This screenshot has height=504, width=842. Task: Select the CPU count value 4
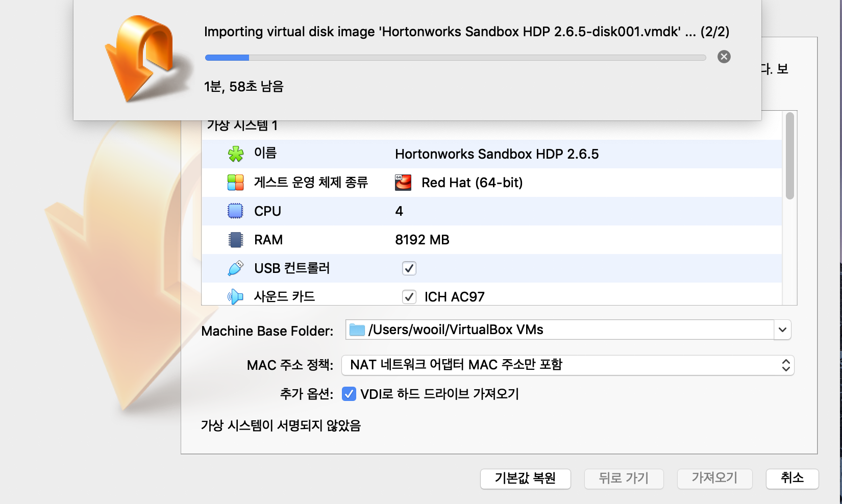click(399, 211)
